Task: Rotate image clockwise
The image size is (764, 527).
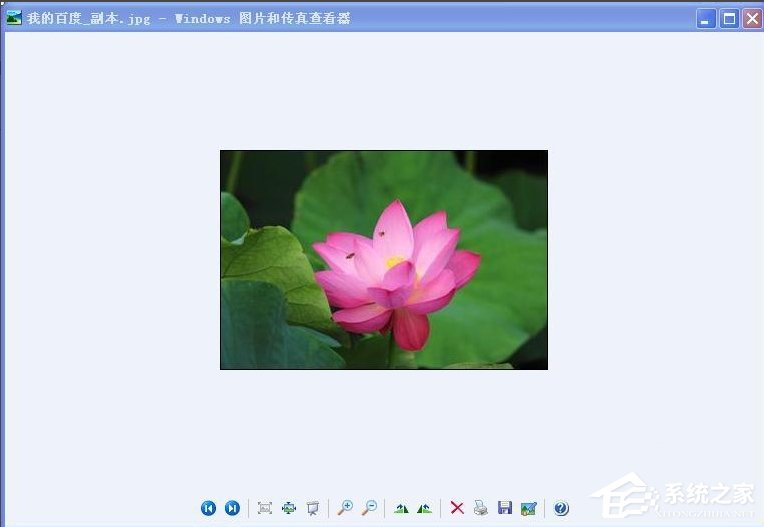Action: point(401,508)
